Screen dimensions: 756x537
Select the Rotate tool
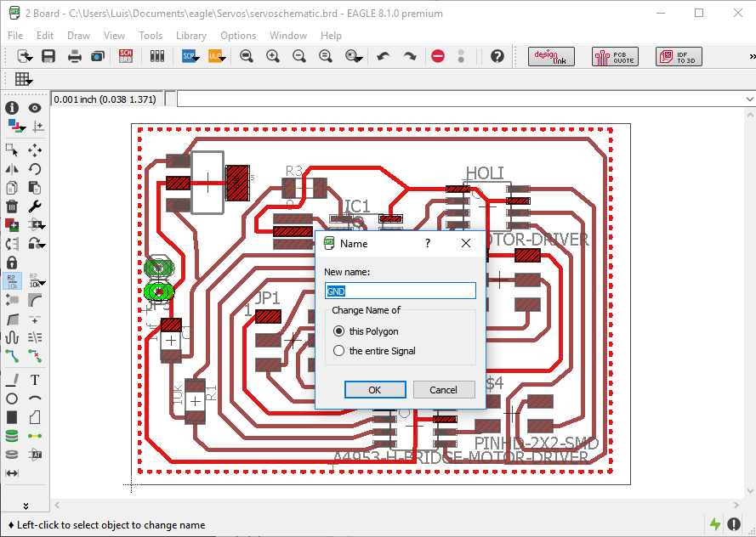[35, 169]
